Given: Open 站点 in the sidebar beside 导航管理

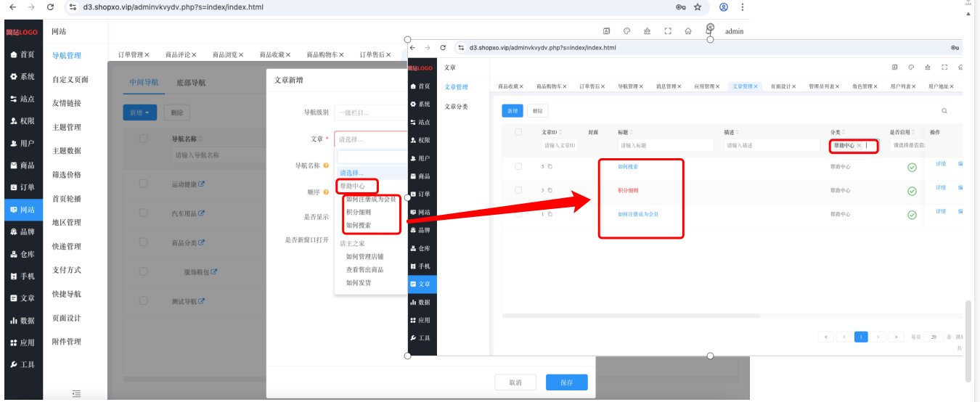Looking at the screenshot, I should pyautogui.click(x=22, y=99).
